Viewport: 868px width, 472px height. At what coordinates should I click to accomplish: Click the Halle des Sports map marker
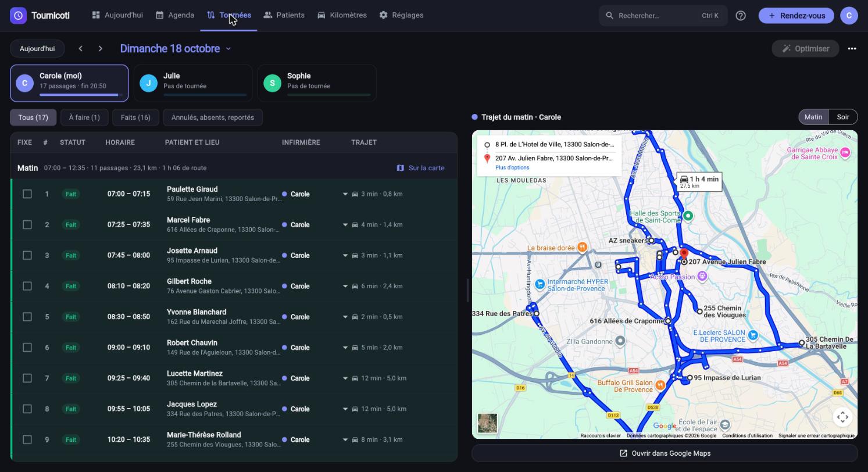[688, 216]
